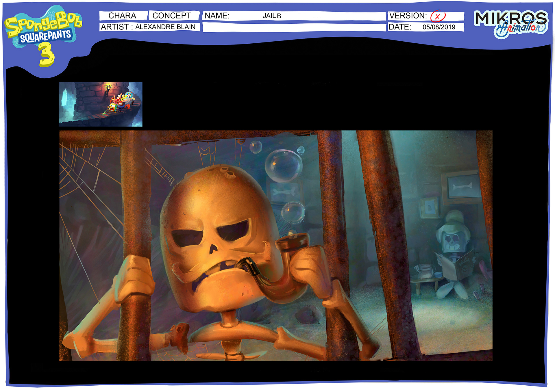Click the framed bone picture on the far right wall

pos(462,186)
